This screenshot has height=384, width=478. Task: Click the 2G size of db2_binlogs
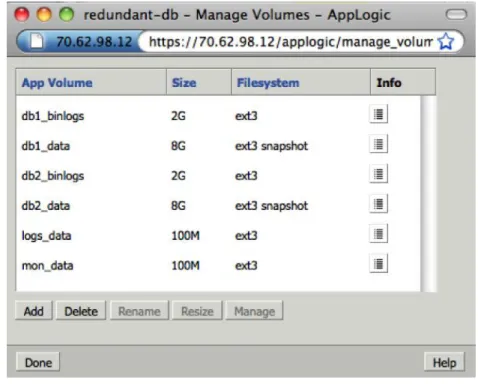tap(178, 176)
